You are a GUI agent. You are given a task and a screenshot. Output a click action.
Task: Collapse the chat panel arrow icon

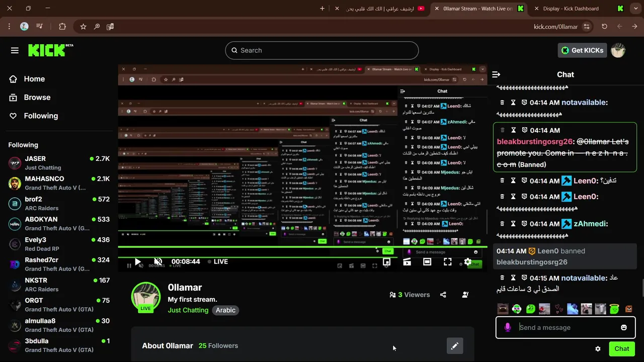[x=496, y=74]
